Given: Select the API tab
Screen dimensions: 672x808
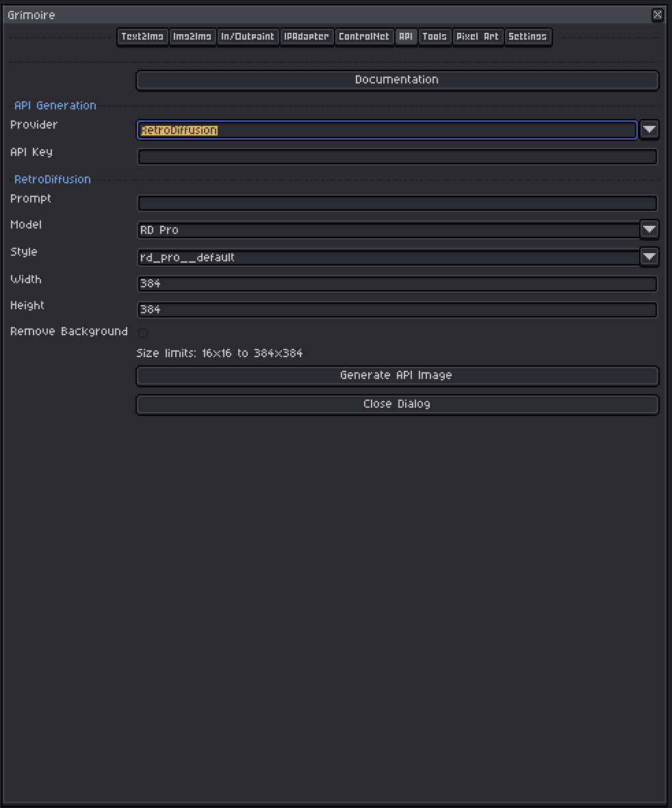Looking at the screenshot, I should (406, 36).
